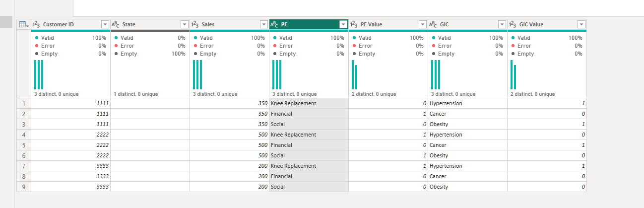Open the Customer ID filter dropdown
Viewport: 644px width, 208px height.
point(105,24)
